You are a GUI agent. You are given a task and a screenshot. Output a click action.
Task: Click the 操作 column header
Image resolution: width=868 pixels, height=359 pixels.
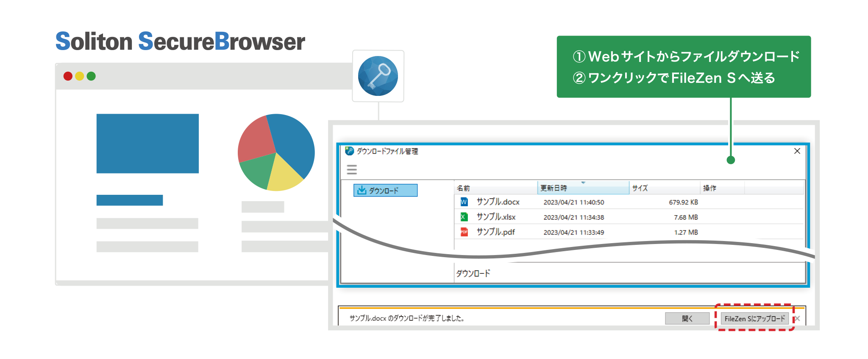coord(722,188)
